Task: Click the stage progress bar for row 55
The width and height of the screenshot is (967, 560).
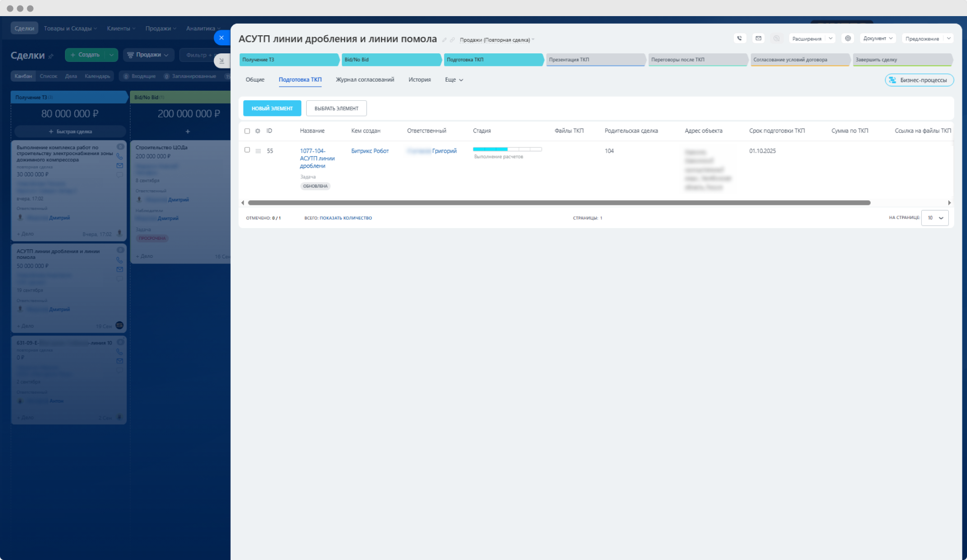Action: pyautogui.click(x=507, y=150)
